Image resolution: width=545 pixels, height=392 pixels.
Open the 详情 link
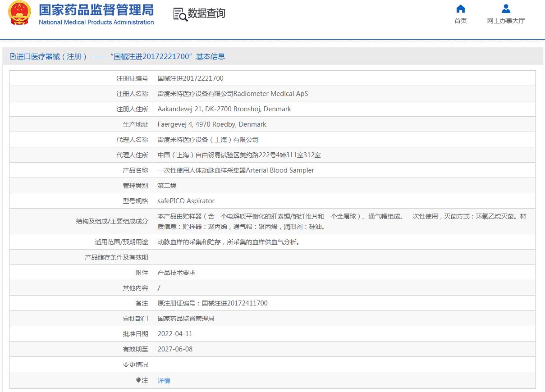164,381
